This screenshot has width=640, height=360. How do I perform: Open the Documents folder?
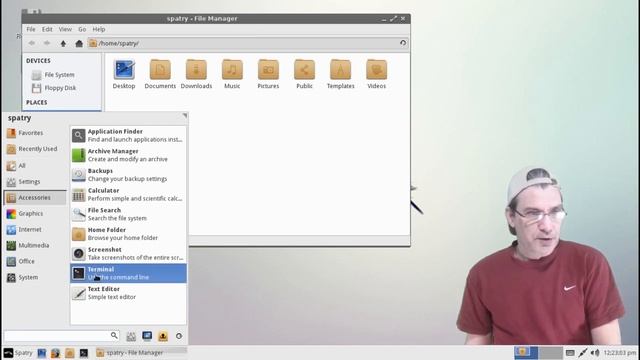tap(160, 74)
